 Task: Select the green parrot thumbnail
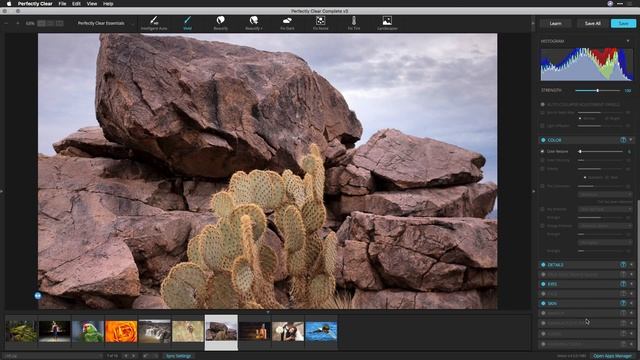(88, 331)
